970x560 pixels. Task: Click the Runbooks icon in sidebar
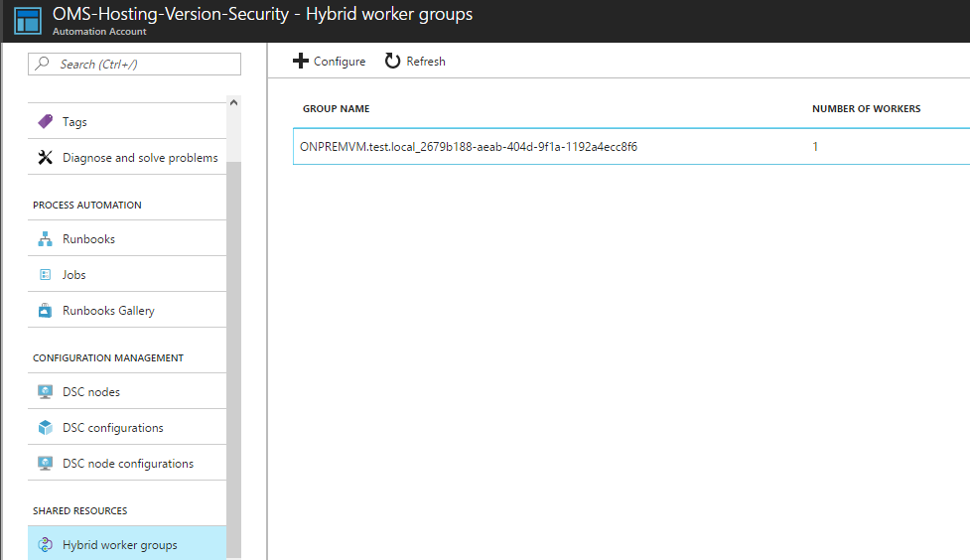coord(45,239)
